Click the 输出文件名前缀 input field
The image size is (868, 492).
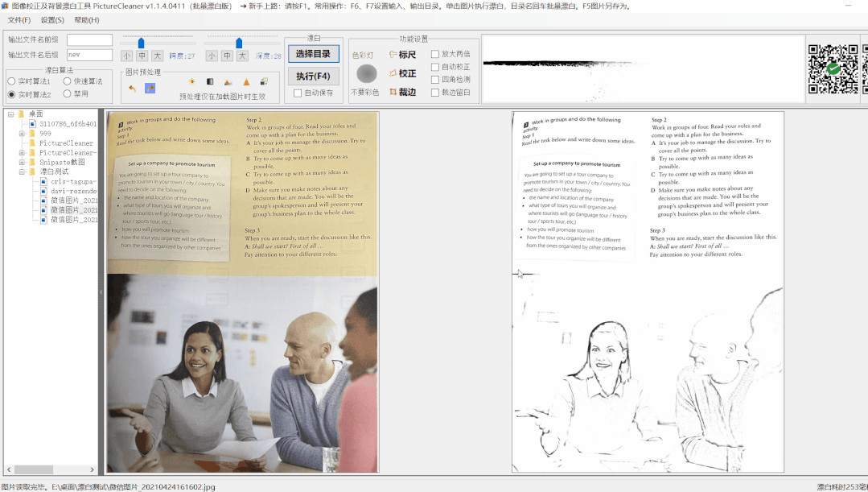pyautogui.click(x=89, y=39)
